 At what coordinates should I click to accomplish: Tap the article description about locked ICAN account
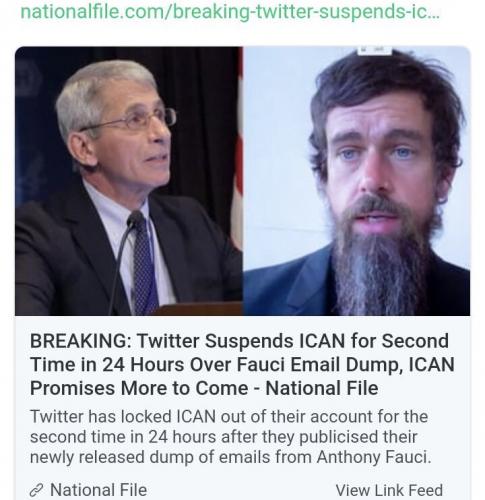tap(231, 437)
